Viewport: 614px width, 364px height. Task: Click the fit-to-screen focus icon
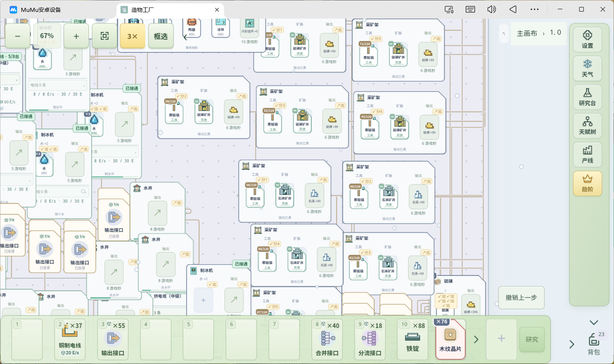coord(105,36)
